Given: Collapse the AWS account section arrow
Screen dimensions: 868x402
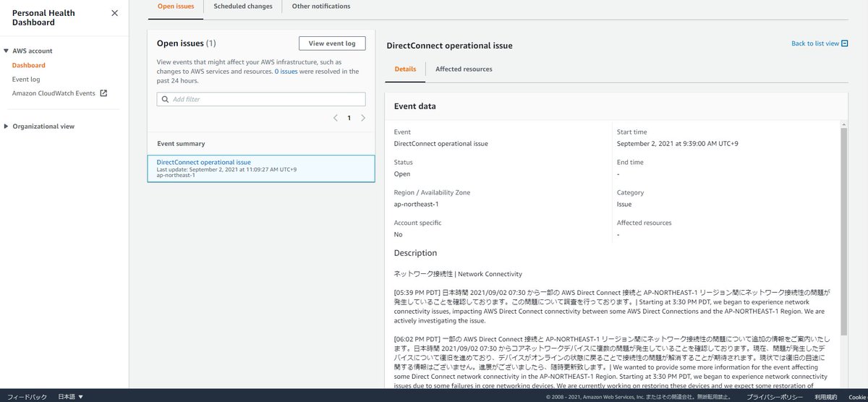Looking at the screenshot, I should point(7,51).
